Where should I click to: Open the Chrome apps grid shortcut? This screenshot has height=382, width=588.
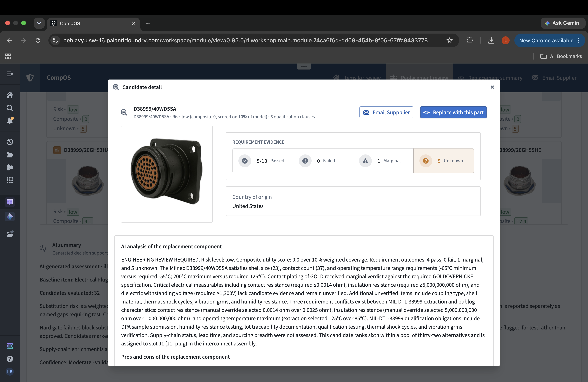pyautogui.click(x=8, y=56)
